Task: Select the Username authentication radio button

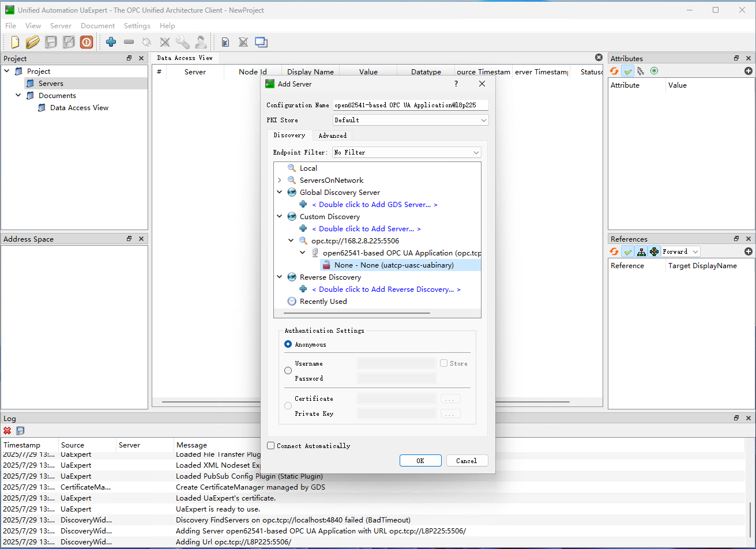Action: [x=288, y=371]
